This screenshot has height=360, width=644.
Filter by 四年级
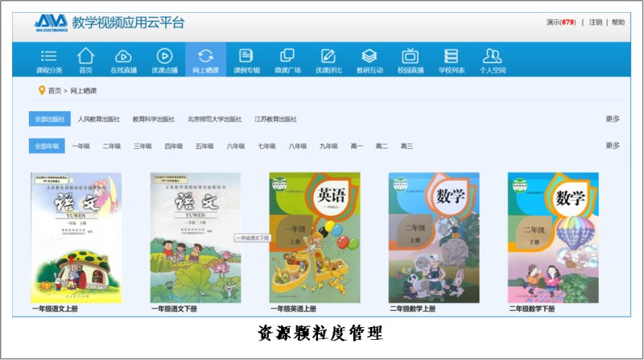174,146
